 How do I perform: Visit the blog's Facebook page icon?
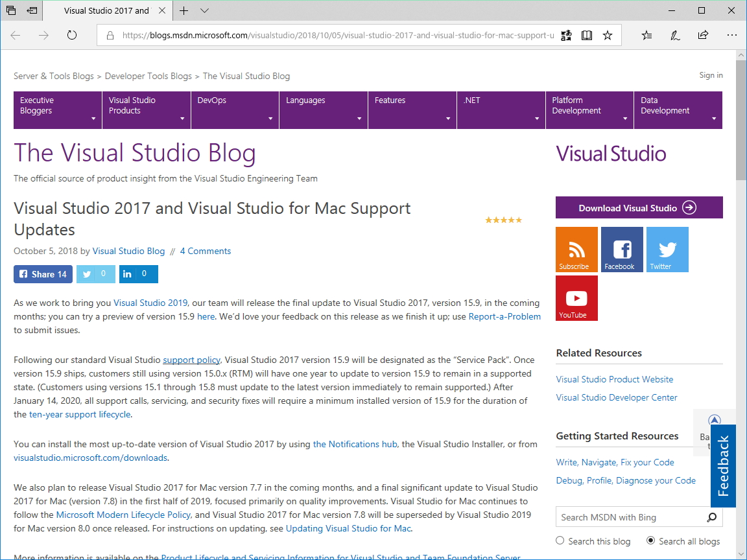[621, 249]
